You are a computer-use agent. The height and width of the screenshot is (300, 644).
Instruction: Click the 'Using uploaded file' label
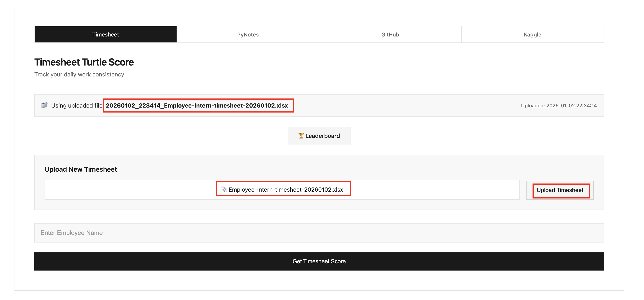(x=77, y=106)
